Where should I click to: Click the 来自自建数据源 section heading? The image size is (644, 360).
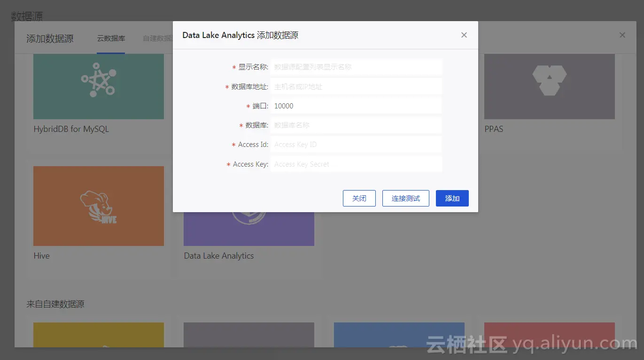point(55,304)
